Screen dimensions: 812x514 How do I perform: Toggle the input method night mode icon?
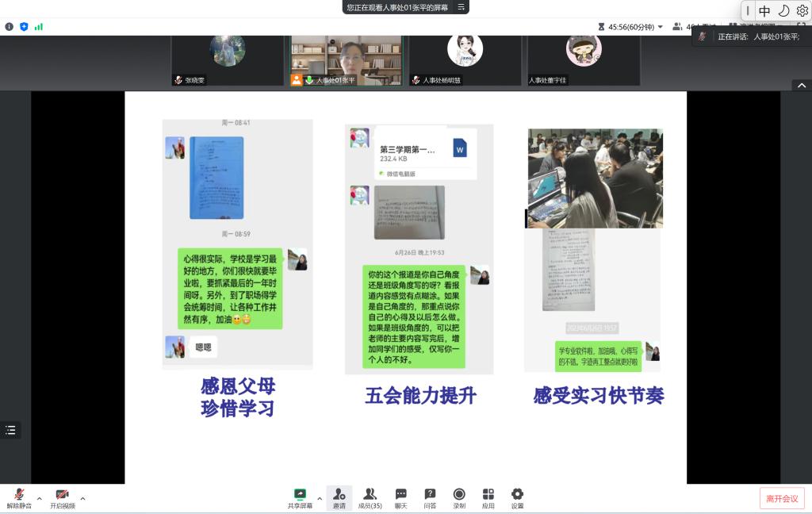click(x=783, y=10)
